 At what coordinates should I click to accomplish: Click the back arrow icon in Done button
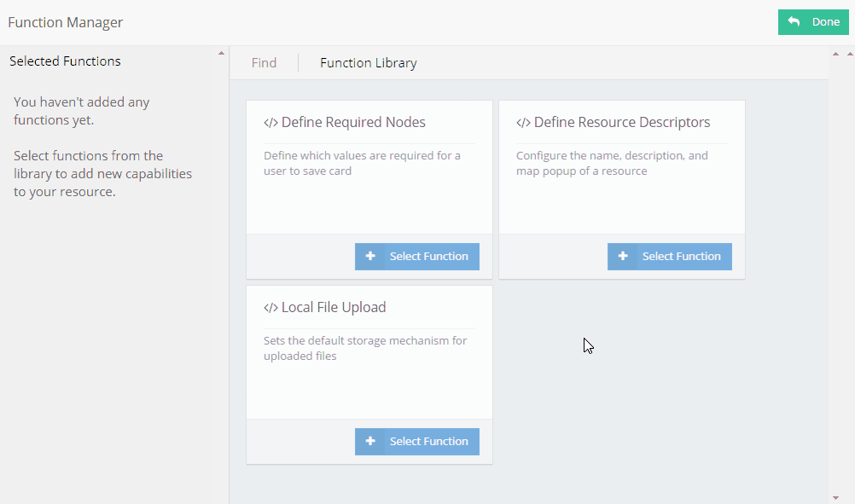(794, 22)
